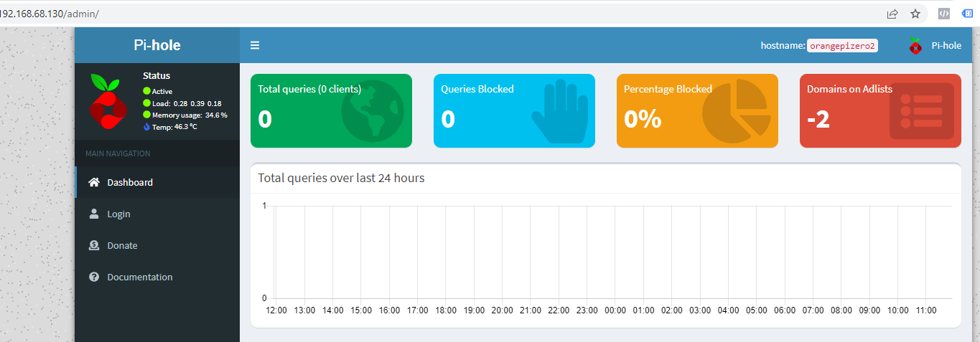Click the Temp 46.3 °C reading

tap(174, 126)
